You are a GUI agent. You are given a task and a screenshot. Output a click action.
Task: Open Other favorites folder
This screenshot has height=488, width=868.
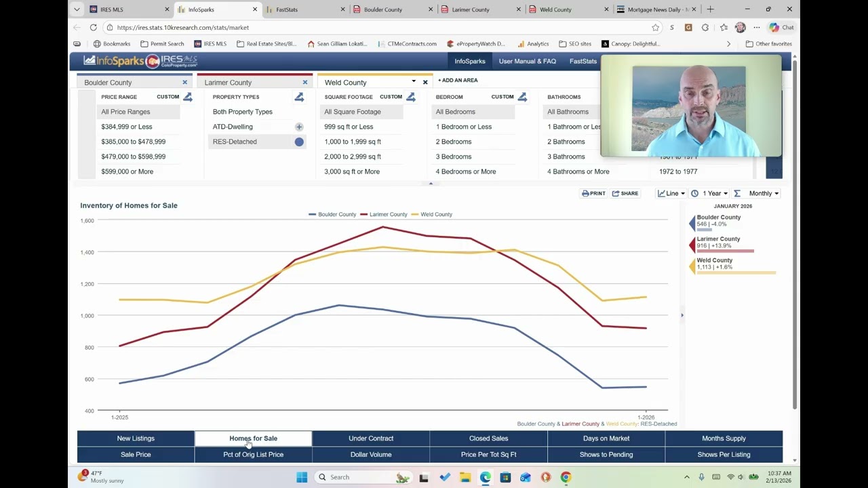(768, 44)
